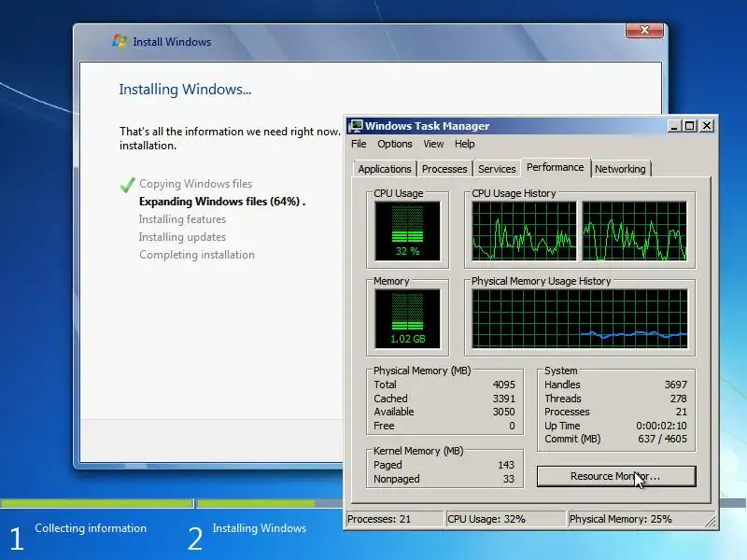
Task: Click the 'Installing updates' step text
Action: 182,237
